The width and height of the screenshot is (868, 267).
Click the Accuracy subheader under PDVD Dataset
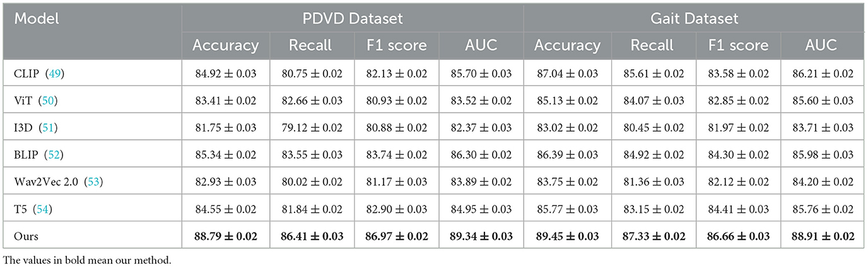click(226, 45)
